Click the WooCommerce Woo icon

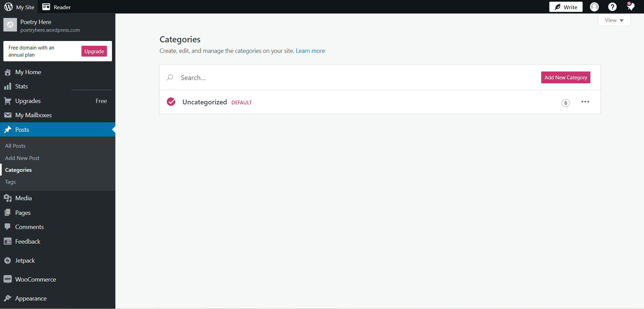tap(7, 279)
